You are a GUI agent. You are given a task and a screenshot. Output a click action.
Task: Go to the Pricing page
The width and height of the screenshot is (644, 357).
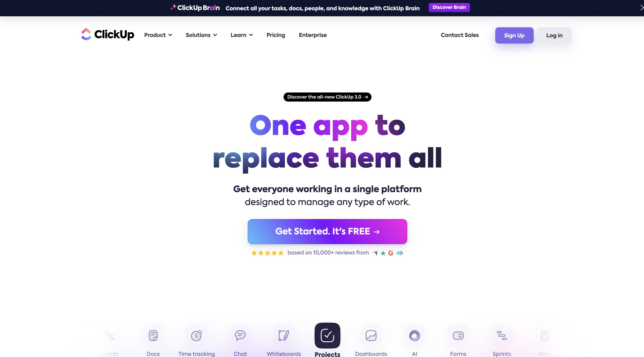276,35
